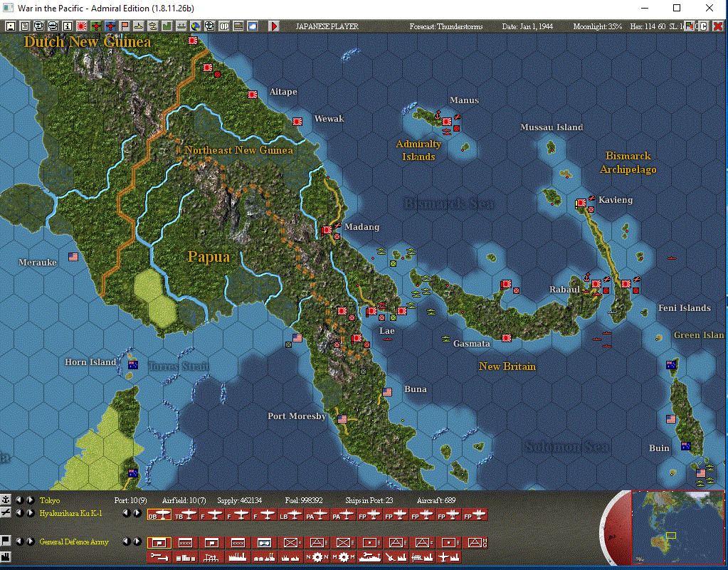The width and height of the screenshot is (728, 570).
Task: Click the factory icon at bottom-left
Action: tap(6, 556)
